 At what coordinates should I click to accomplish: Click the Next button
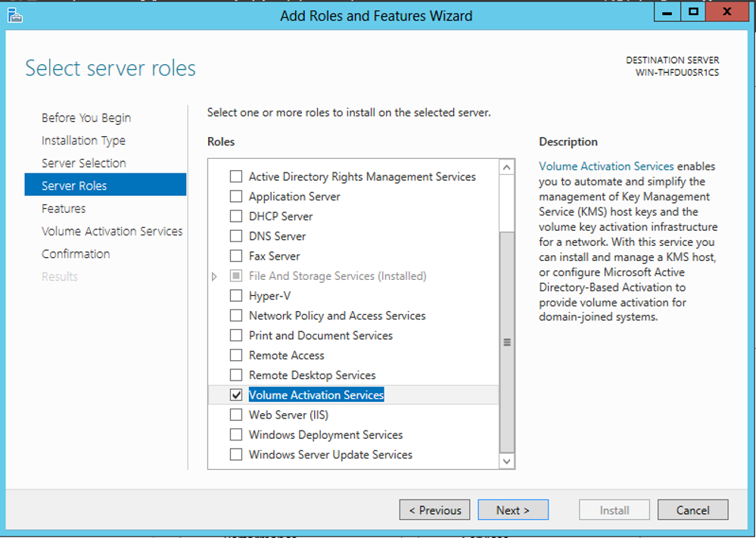click(x=513, y=510)
